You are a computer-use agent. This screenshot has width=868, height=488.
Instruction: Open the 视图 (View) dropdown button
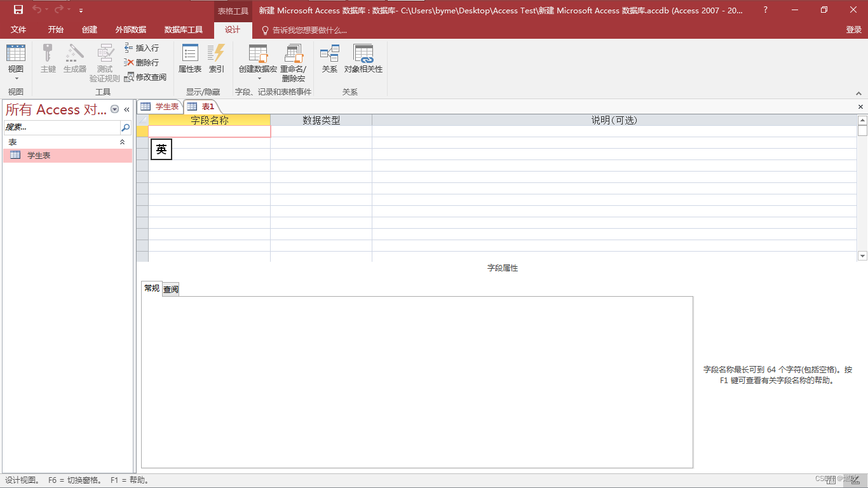click(x=16, y=64)
